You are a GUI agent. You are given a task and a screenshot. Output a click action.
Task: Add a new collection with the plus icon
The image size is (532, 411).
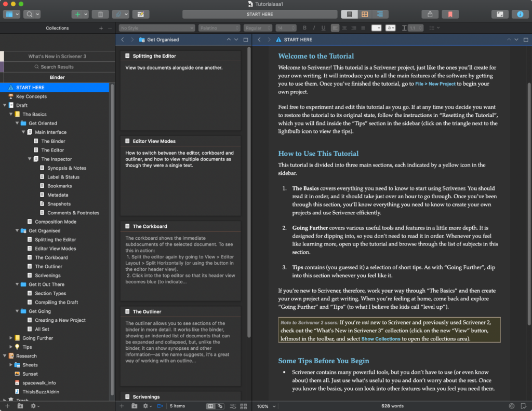pos(101,28)
